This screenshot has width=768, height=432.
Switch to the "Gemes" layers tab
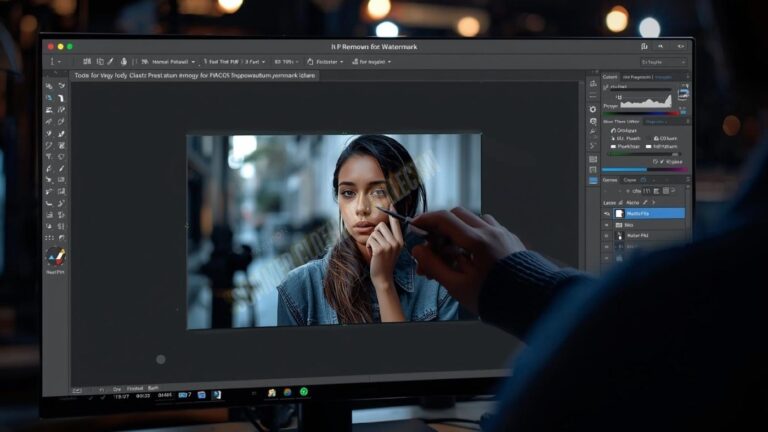coord(610,180)
